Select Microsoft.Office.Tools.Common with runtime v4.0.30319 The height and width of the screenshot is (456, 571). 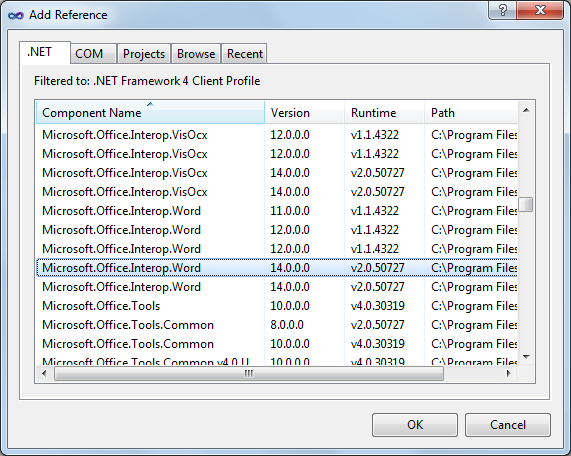pyautogui.click(x=277, y=343)
